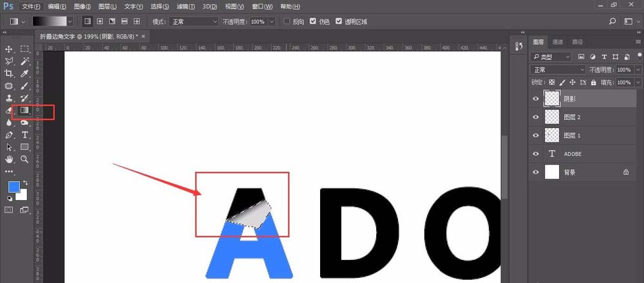Image resolution: width=644 pixels, height=283 pixels.
Task: Select the History Brush tool
Action: [24, 98]
